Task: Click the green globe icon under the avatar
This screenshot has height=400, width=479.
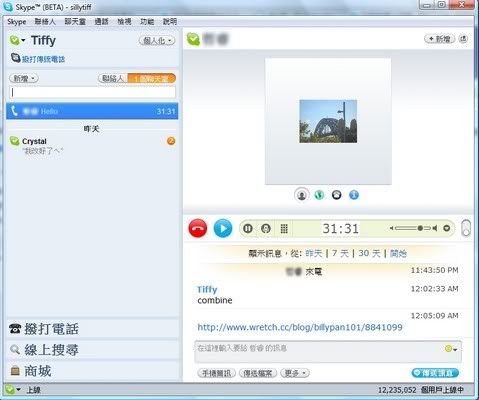Action: pyautogui.click(x=319, y=195)
